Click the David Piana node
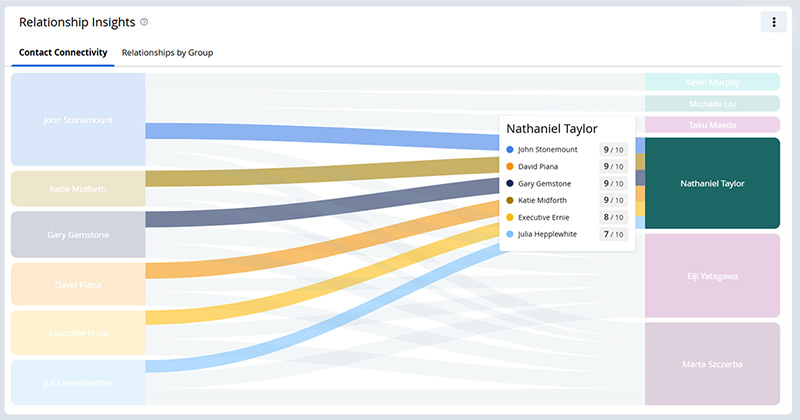 pyautogui.click(x=78, y=284)
